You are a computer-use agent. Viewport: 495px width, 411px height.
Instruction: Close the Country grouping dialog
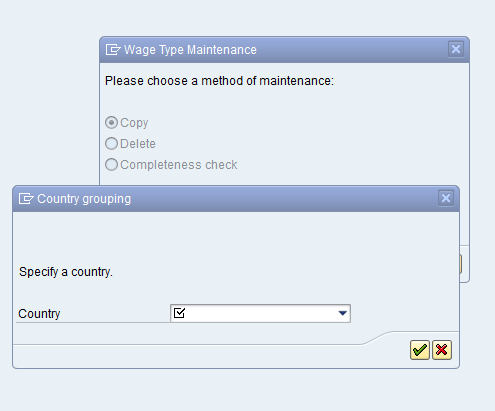point(446,198)
